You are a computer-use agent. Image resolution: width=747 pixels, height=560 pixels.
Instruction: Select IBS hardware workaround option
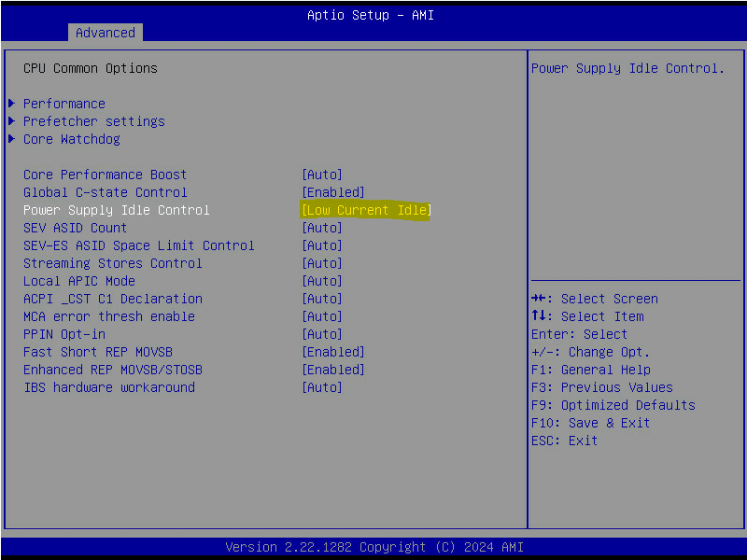109,387
